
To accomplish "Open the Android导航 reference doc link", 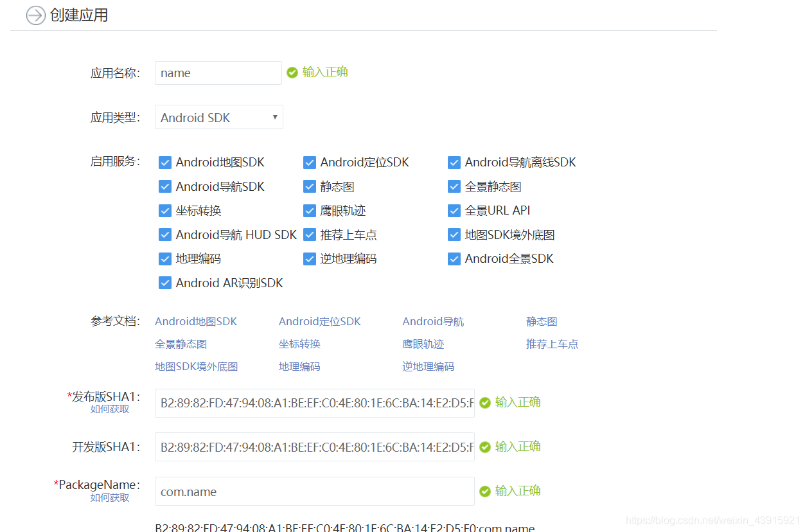I will [433, 321].
